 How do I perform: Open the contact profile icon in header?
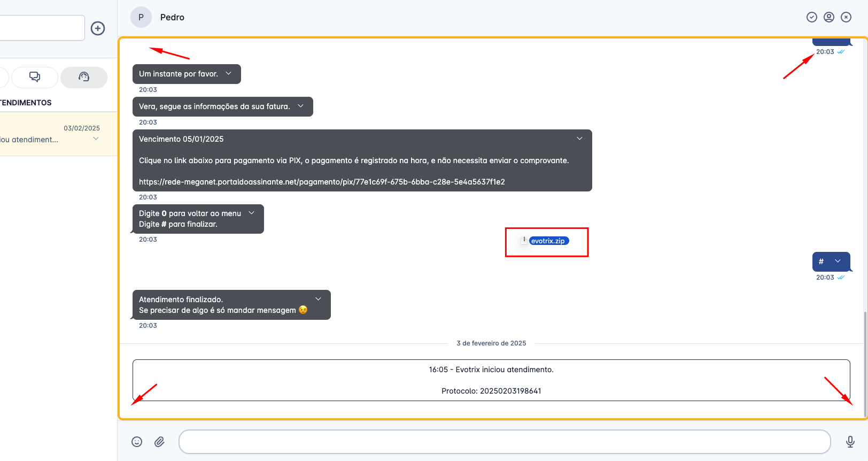[828, 17]
